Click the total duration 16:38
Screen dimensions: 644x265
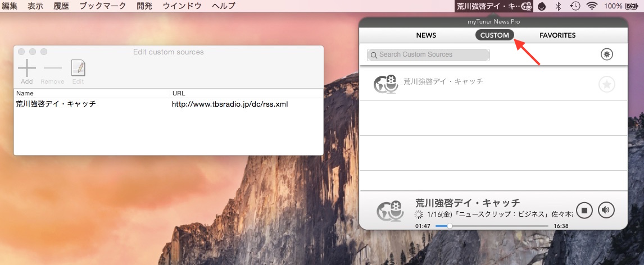click(561, 226)
